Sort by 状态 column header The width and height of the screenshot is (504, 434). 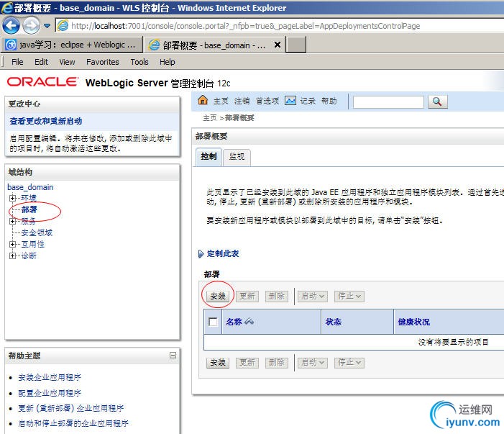[334, 322]
